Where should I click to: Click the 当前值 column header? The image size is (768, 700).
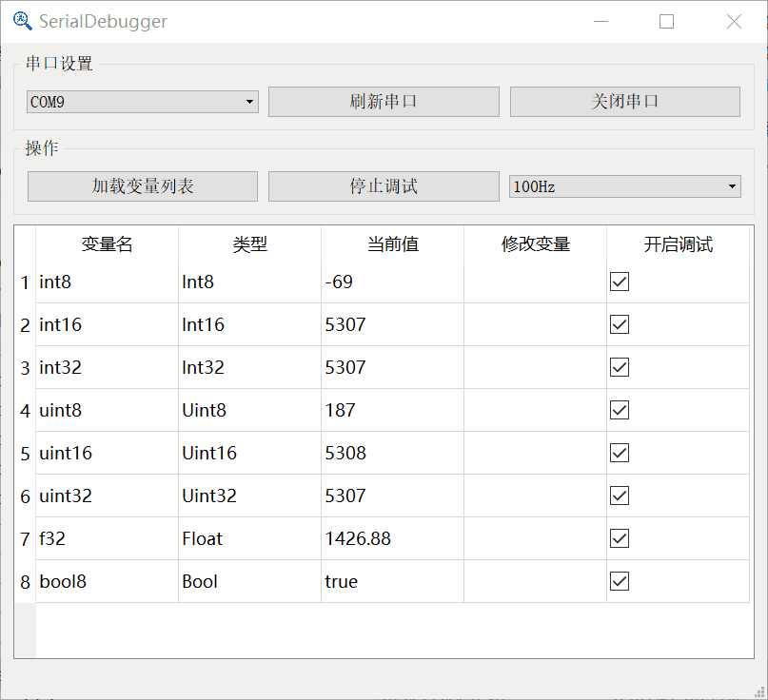pyautogui.click(x=392, y=243)
